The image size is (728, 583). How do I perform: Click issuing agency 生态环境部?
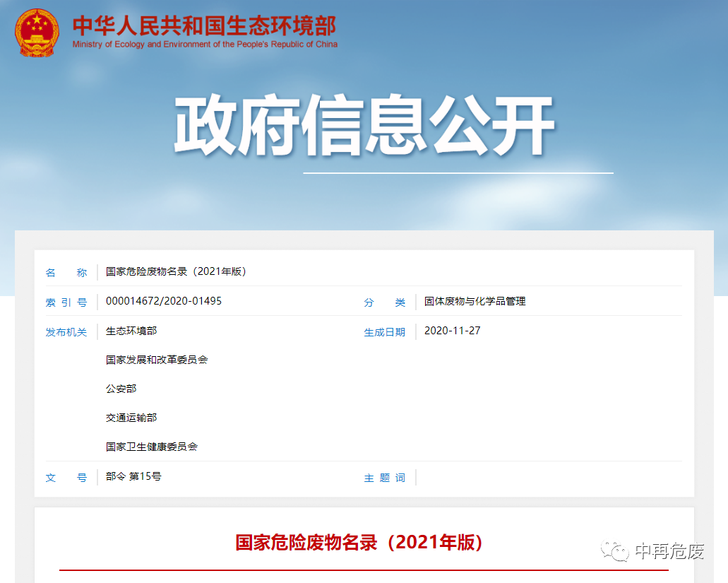click(x=131, y=331)
